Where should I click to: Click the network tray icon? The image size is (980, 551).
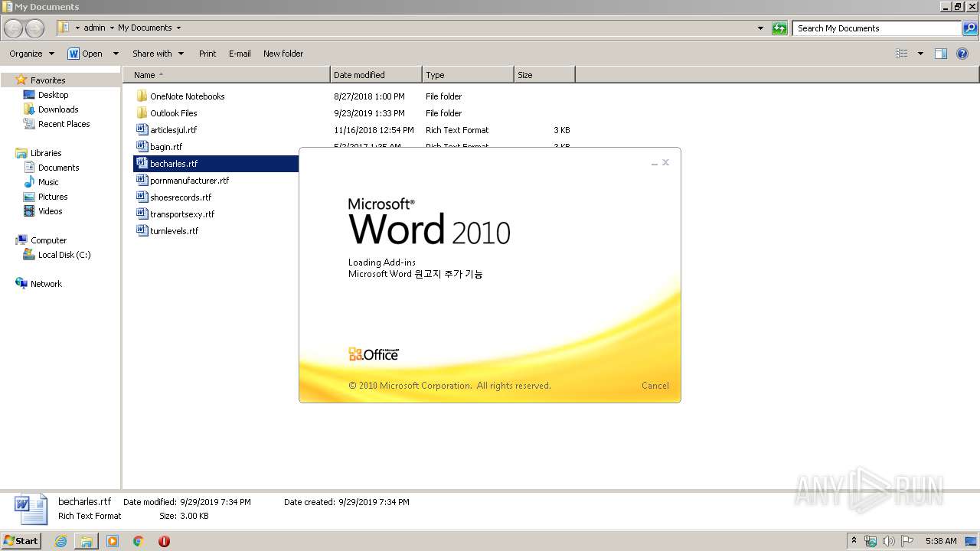871,541
